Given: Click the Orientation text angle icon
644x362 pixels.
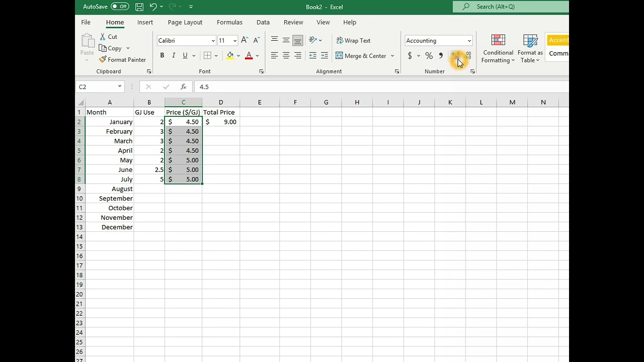Looking at the screenshot, I should (x=312, y=40).
